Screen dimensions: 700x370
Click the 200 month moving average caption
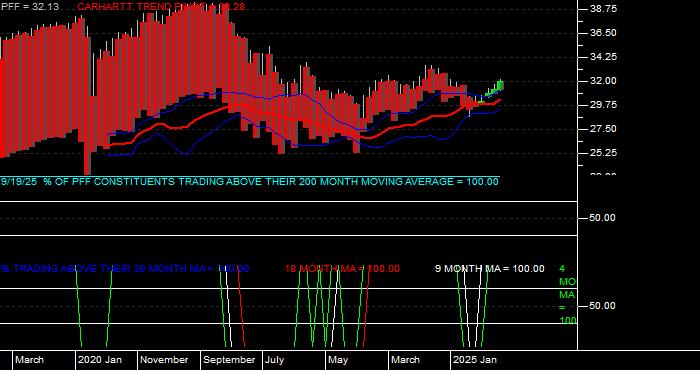point(250,181)
